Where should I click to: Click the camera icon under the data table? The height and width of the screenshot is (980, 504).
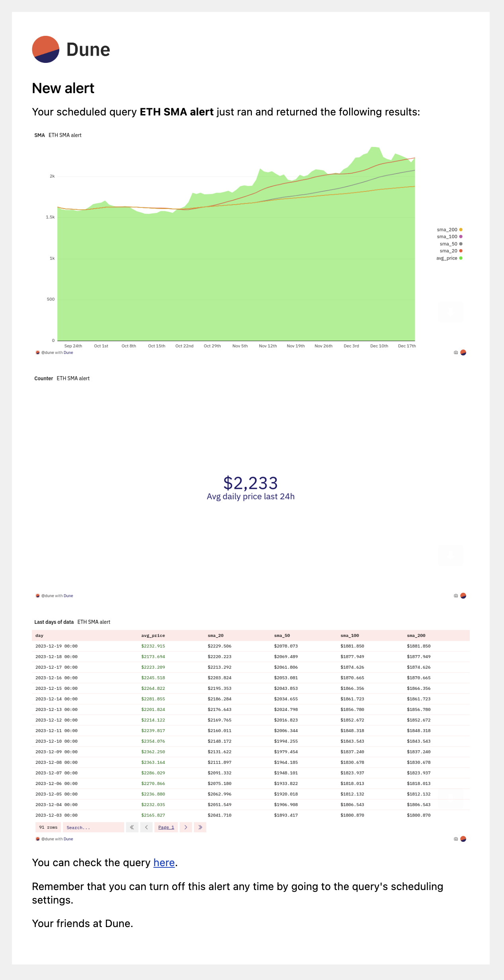tap(456, 839)
